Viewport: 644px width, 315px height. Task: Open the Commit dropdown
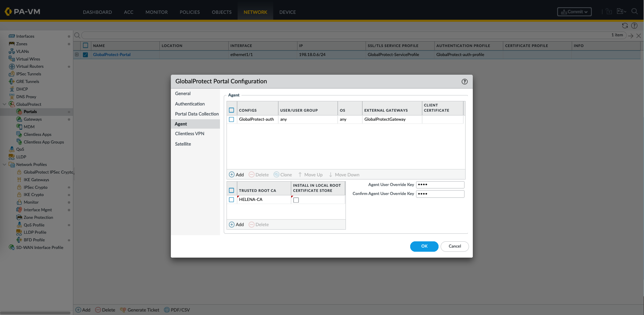pos(574,12)
